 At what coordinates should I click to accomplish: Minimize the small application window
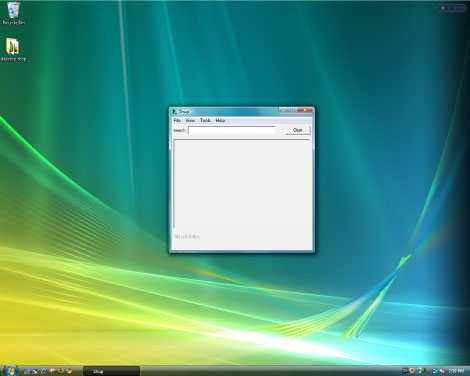pos(284,110)
